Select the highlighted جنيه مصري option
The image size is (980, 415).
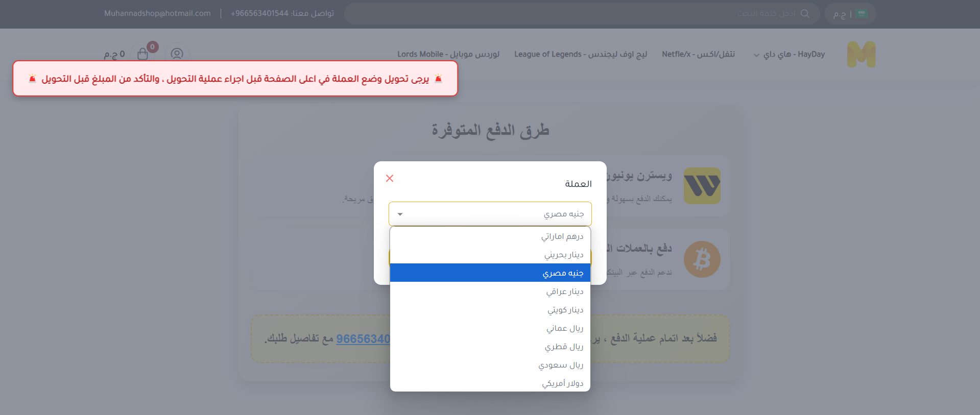[562, 273]
